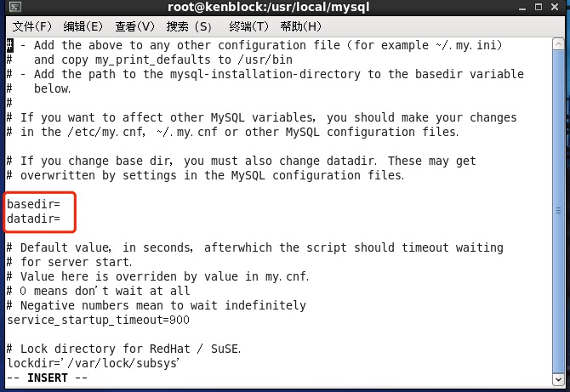This screenshot has width=570, height=392.
Task: Open the 文件(F) menu
Action: click(32, 26)
